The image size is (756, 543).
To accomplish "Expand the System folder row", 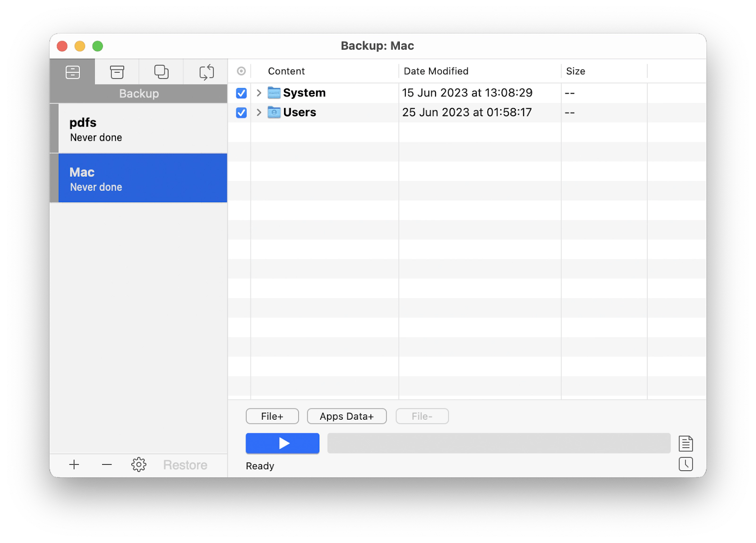I will click(259, 93).
